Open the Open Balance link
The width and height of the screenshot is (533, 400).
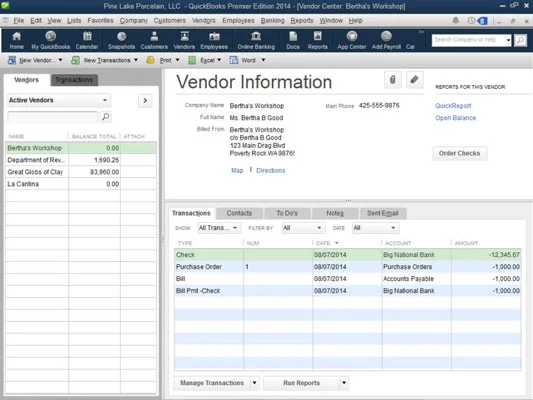455,118
